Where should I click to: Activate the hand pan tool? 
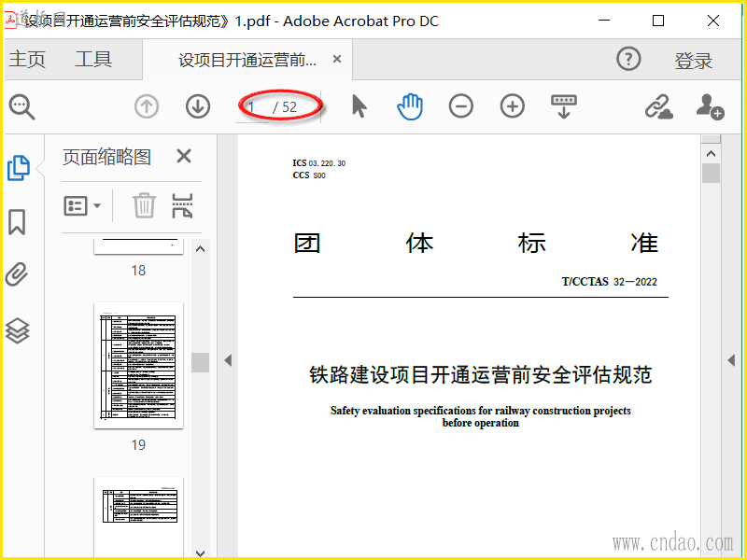(x=410, y=106)
